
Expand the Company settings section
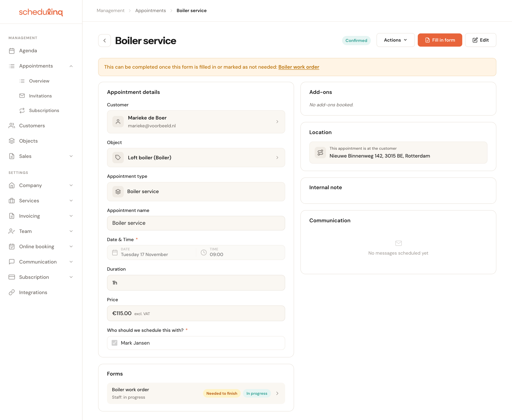(71, 186)
